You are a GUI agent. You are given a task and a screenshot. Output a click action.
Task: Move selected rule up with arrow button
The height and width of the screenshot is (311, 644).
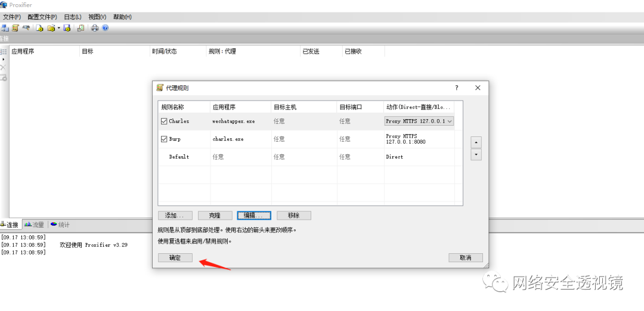coord(476,142)
